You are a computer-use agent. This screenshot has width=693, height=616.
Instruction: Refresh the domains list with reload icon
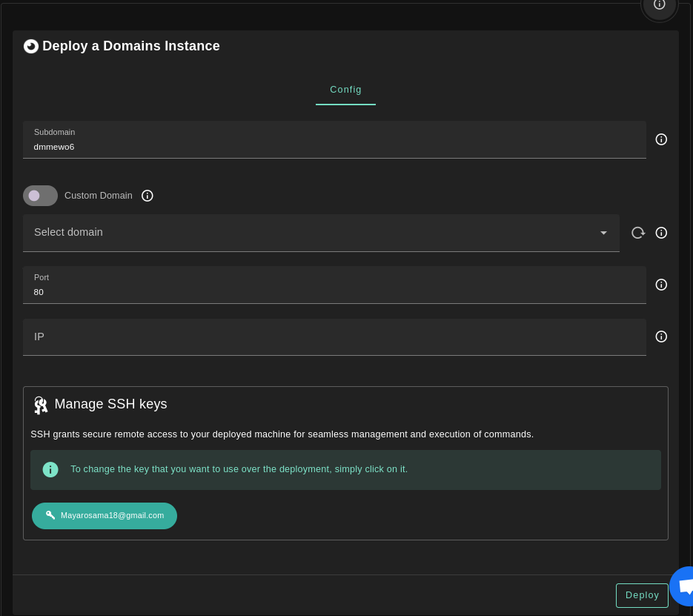[x=637, y=233]
